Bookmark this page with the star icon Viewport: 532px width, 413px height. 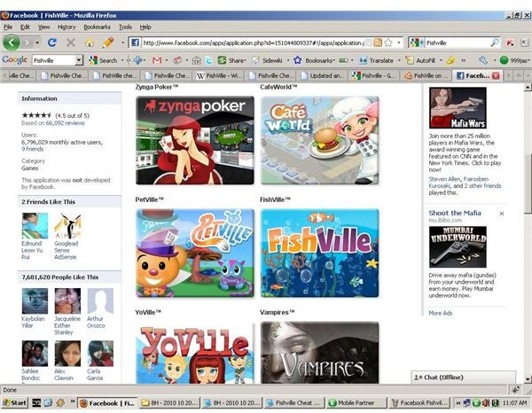click(388, 43)
